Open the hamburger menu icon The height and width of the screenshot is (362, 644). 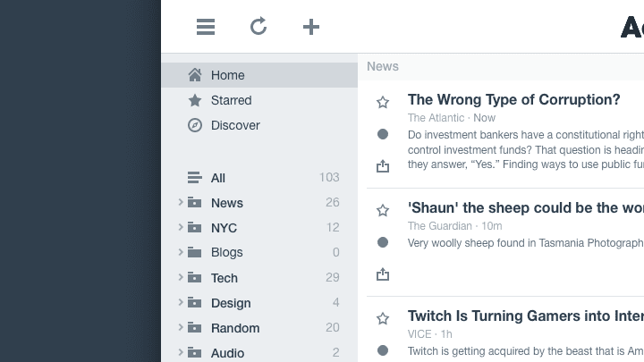(206, 27)
